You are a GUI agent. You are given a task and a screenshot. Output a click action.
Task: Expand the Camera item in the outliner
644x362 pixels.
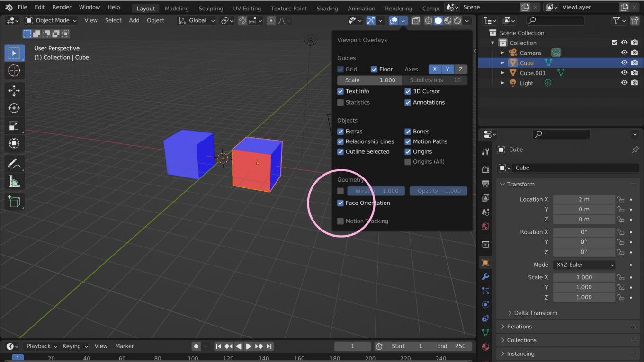(502, 53)
